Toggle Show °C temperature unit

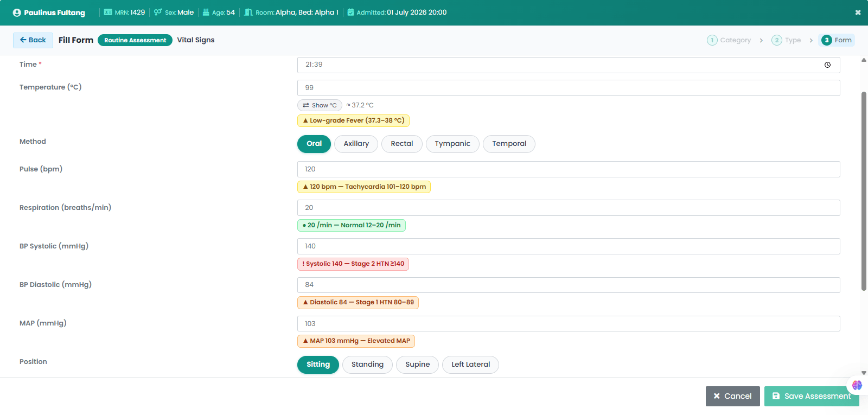pos(320,105)
